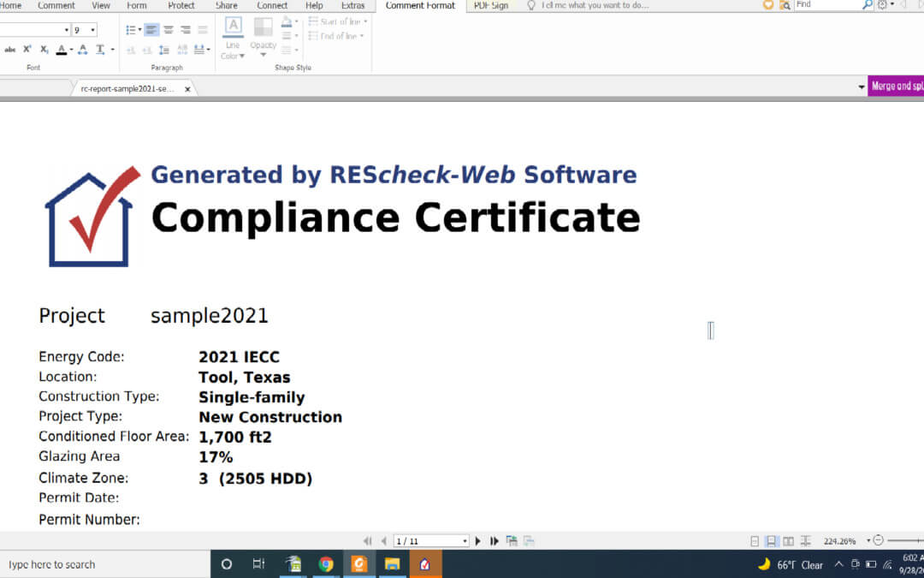Toggle single page view mode
This screenshot has width=924, height=578.
[x=755, y=541]
